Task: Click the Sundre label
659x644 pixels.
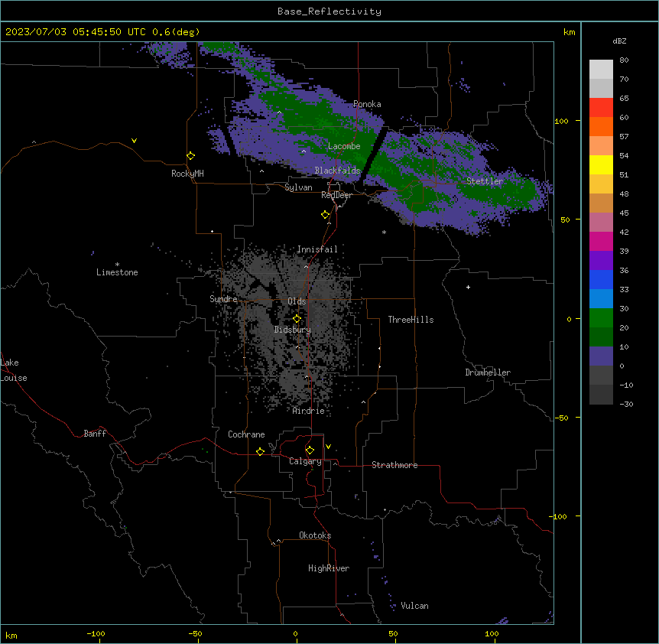Action: point(223,299)
